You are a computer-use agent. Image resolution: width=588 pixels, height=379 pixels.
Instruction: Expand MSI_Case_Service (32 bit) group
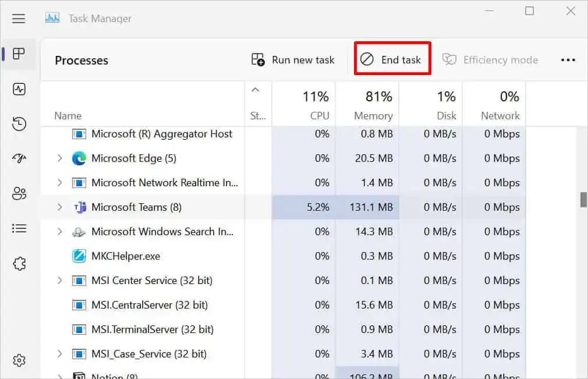(59, 353)
